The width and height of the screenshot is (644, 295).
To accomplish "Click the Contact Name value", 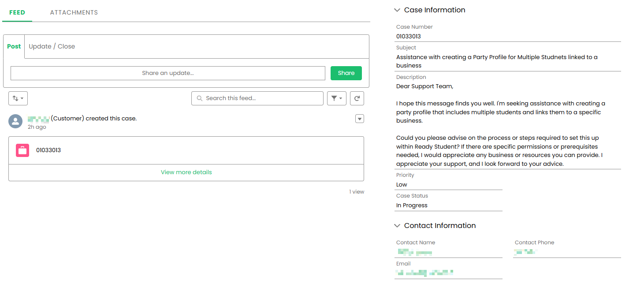I will (414, 252).
